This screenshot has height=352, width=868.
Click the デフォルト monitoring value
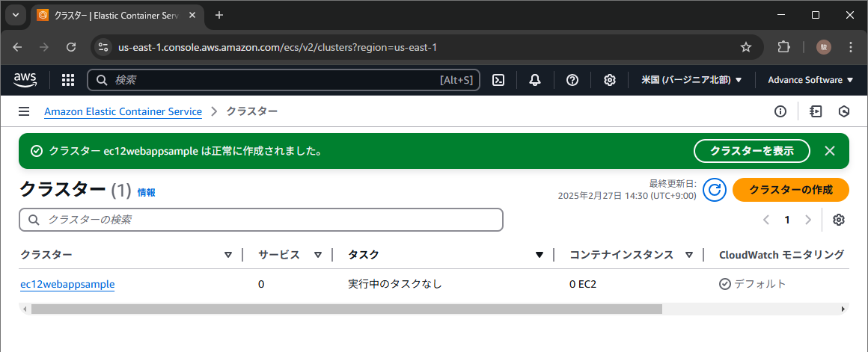pyautogui.click(x=752, y=285)
